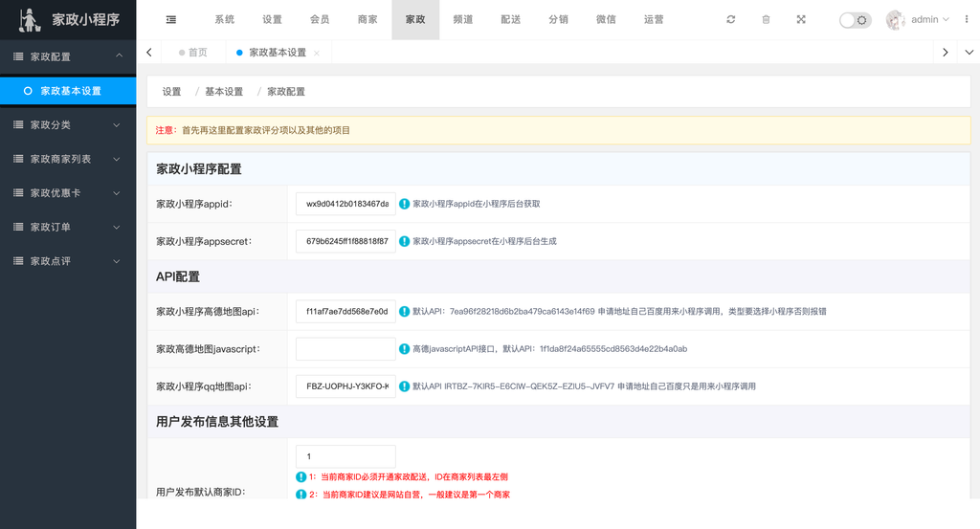Open the admin user dropdown
Viewport: 980px width, 529px height.
(930, 19)
